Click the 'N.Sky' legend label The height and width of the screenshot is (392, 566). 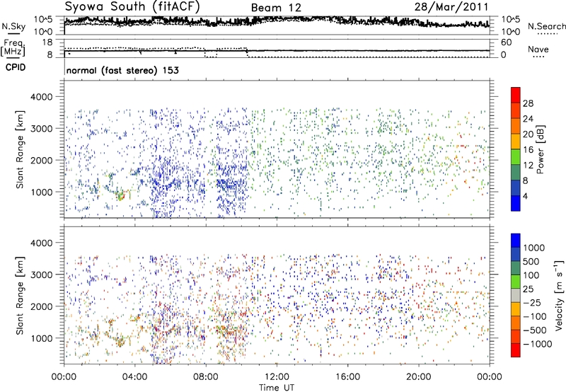[13, 26]
